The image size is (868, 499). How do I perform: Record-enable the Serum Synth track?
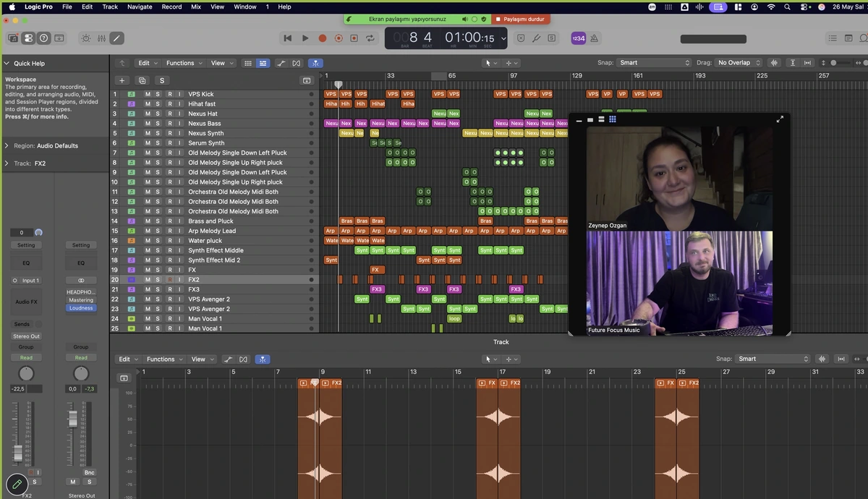(169, 143)
